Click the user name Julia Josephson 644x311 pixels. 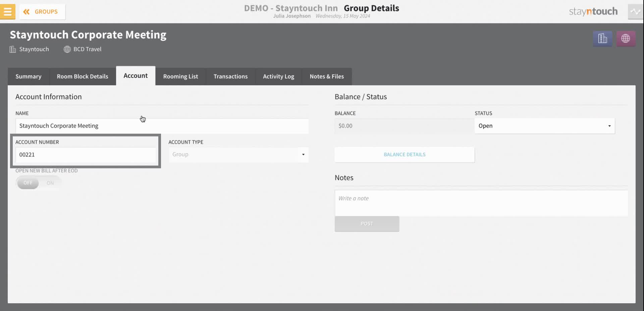pos(292,16)
